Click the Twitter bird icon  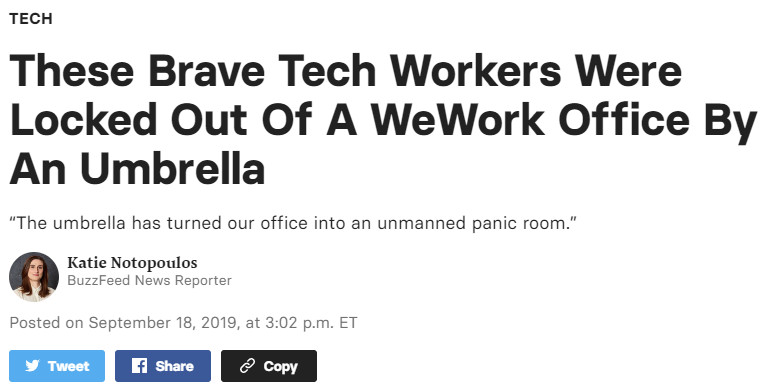32,366
